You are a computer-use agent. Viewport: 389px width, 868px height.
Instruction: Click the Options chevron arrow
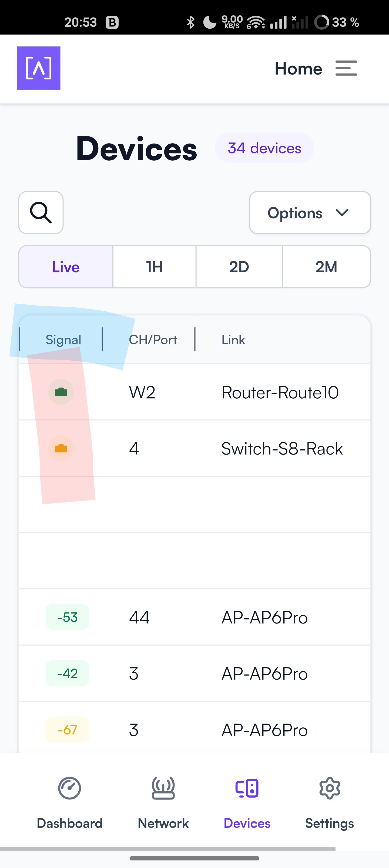(x=342, y=213)
